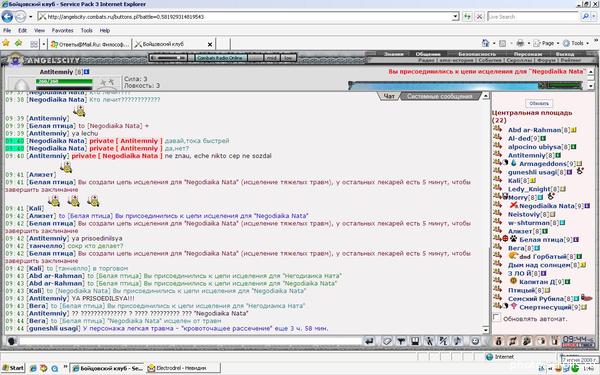Screen dimensions: 600x375
Task: Toggle the Обновлять автомат. checkbox
Action: [x=497, y=318]
